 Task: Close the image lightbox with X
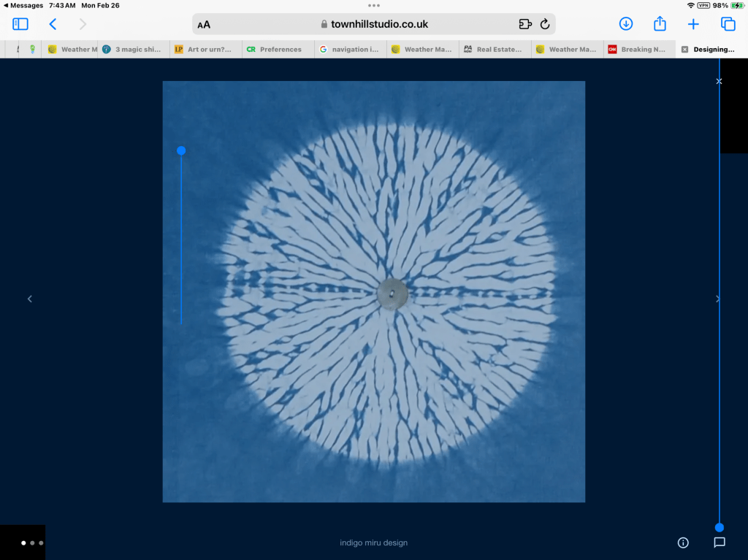719,81
